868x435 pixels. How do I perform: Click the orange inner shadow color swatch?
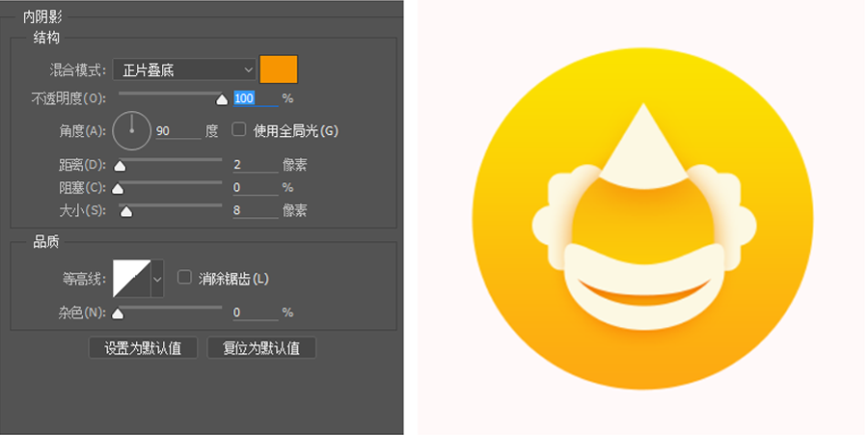[279, 69]
